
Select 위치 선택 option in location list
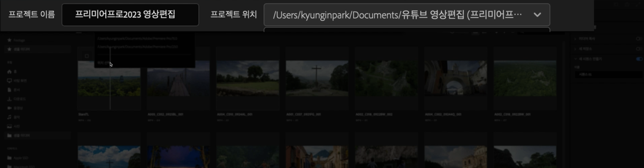tap(103, 63)
